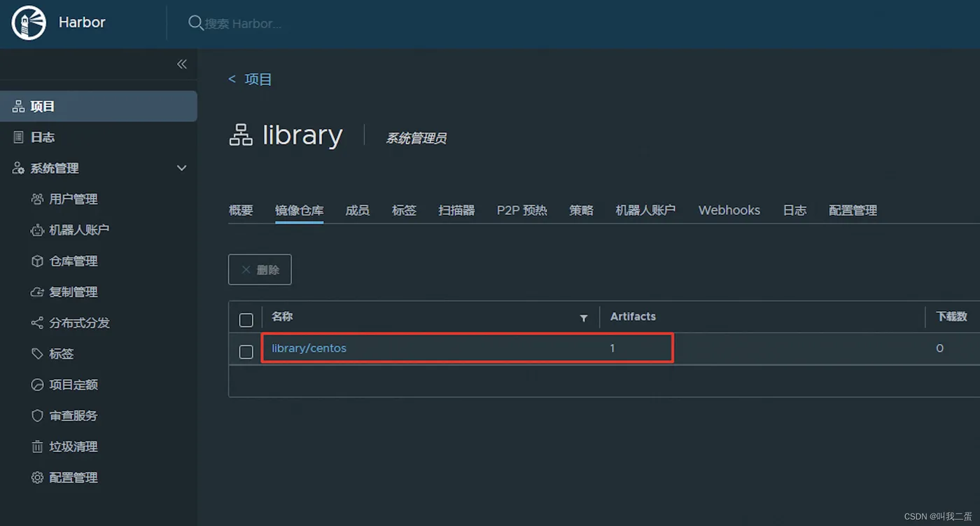Screen dimensions: 980x526
Task: Open the 日志 tab in project
Action: tap(794, 210)
